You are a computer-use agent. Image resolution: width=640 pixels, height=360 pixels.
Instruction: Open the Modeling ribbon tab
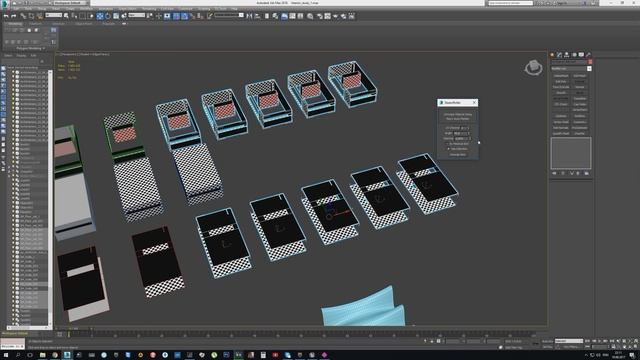pos(15,24)
